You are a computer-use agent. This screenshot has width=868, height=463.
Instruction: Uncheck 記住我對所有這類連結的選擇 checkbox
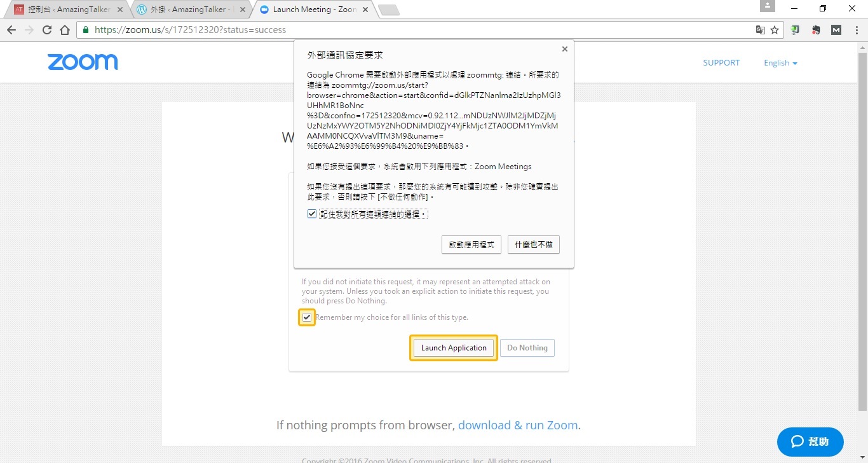(311, 214)
